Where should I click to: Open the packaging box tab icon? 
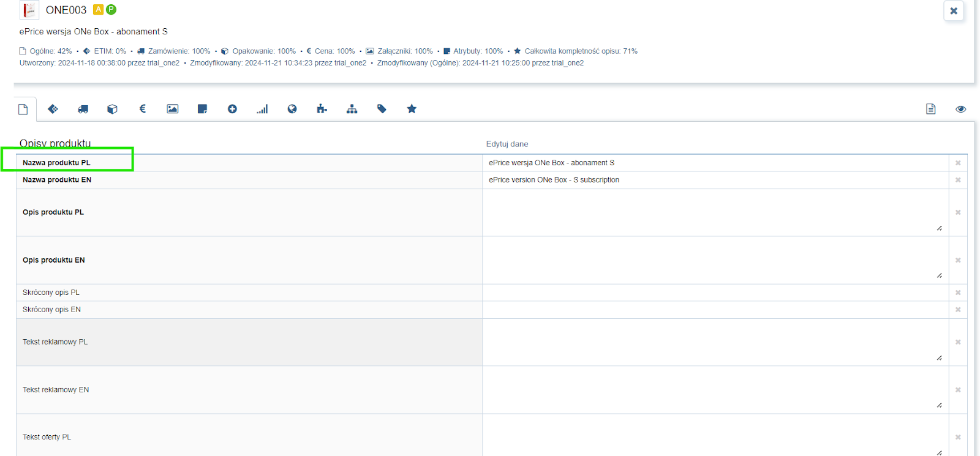pos(113,109)
